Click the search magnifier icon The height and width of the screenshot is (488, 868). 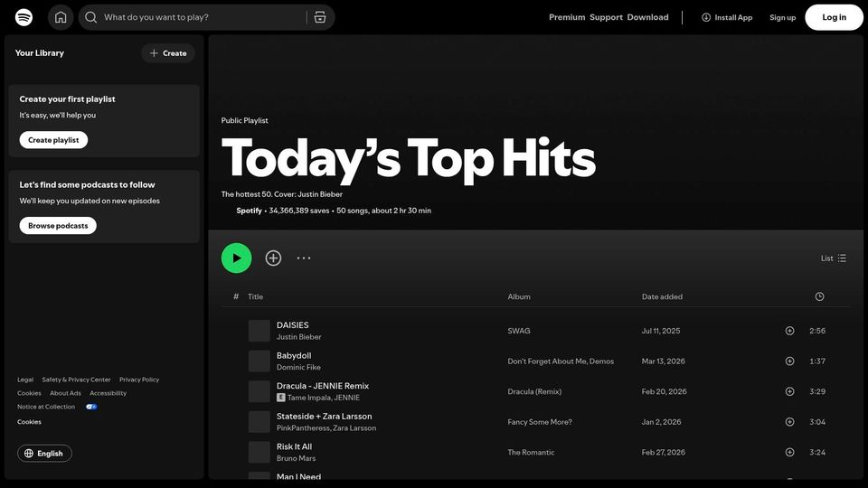click(91, 17)
